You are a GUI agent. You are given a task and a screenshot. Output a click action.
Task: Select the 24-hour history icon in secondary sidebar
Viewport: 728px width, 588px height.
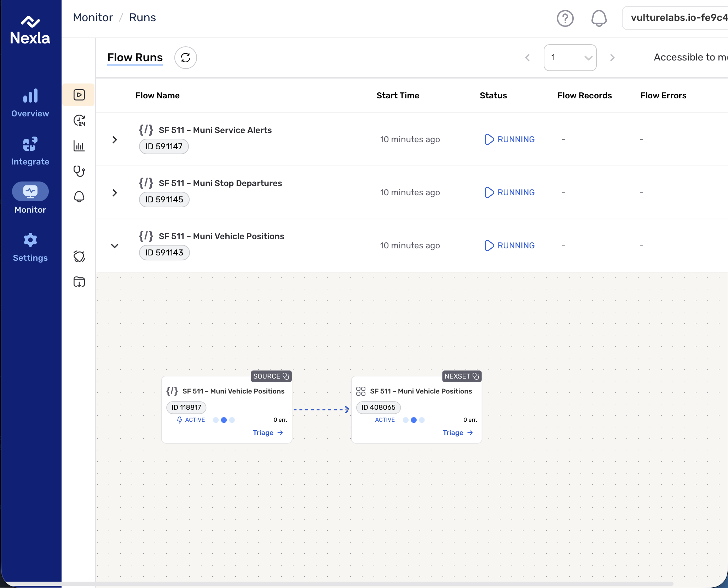[x=79, y=121]
